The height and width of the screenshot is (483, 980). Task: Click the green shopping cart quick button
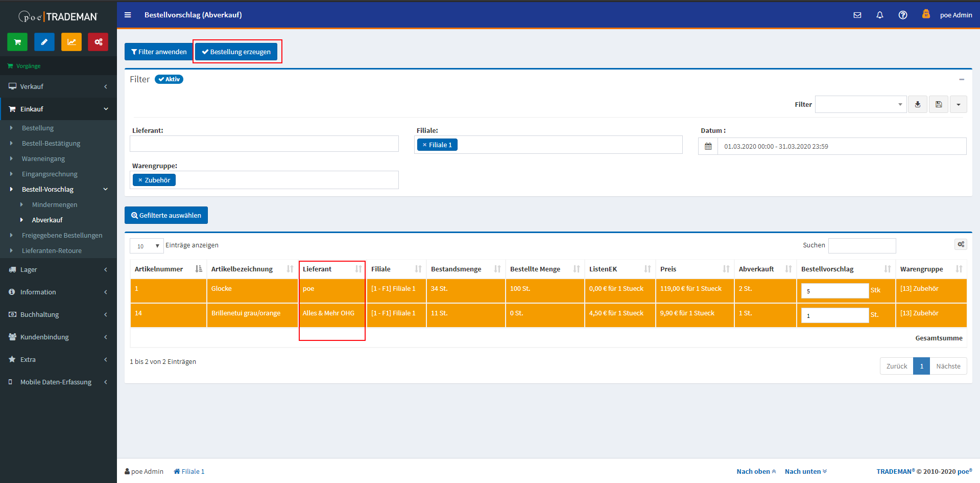pos(17,42)
